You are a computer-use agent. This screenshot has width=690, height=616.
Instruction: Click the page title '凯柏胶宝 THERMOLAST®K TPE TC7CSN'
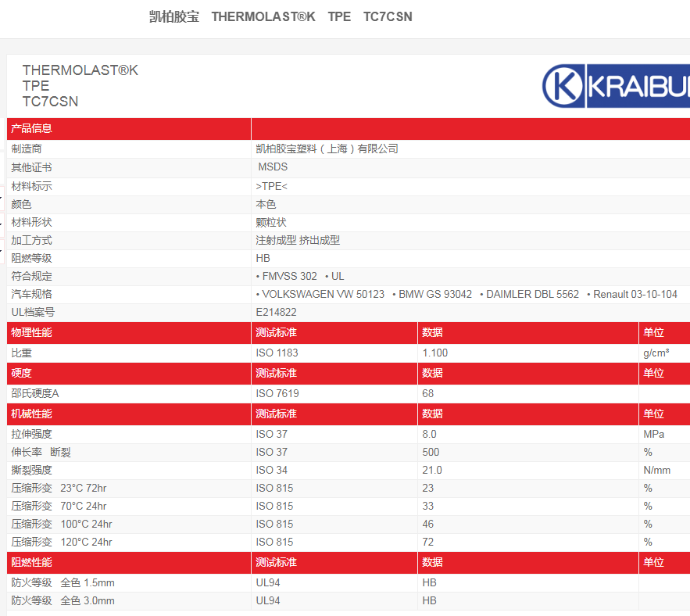[281, 16]
